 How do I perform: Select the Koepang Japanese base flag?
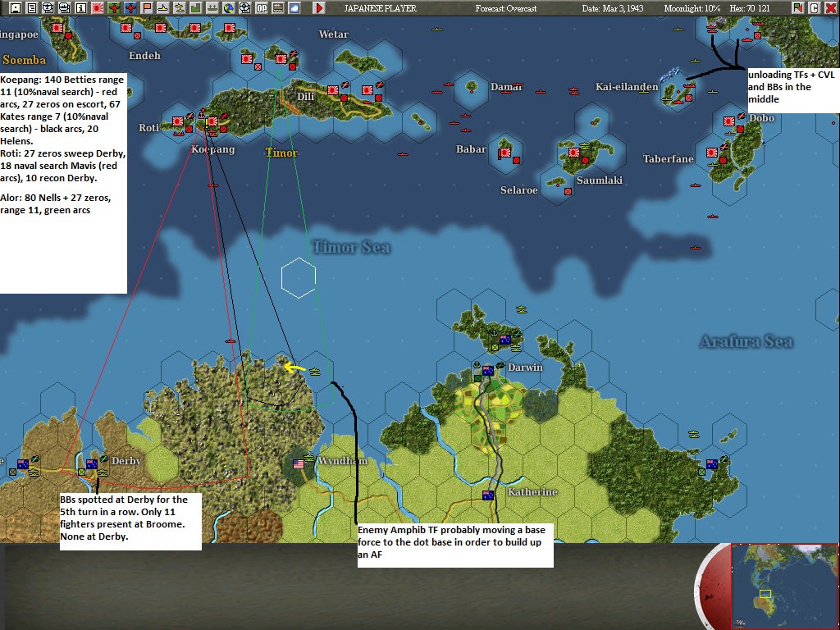pos(212,121)
